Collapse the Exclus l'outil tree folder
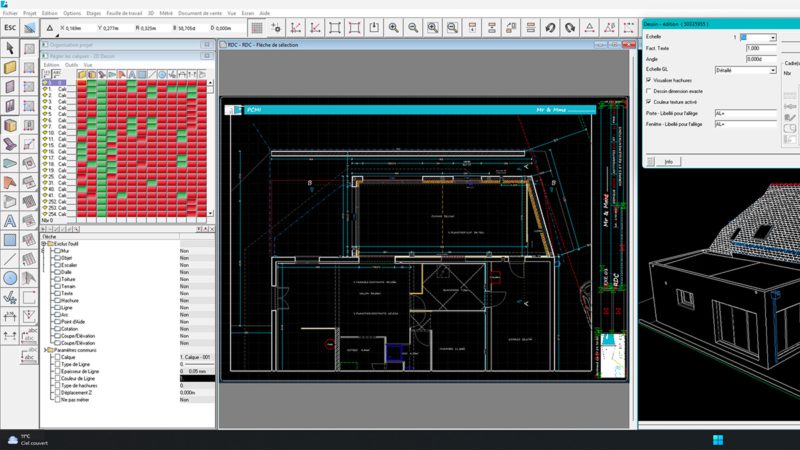Screen dimensions: 800x450 44,244
